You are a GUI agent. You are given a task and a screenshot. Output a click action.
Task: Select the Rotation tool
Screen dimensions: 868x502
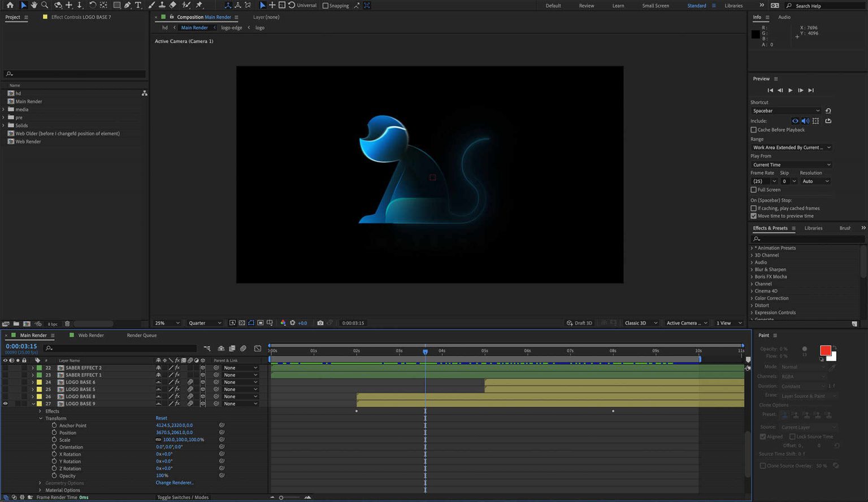pyautogui.click(x=92, y=5)
